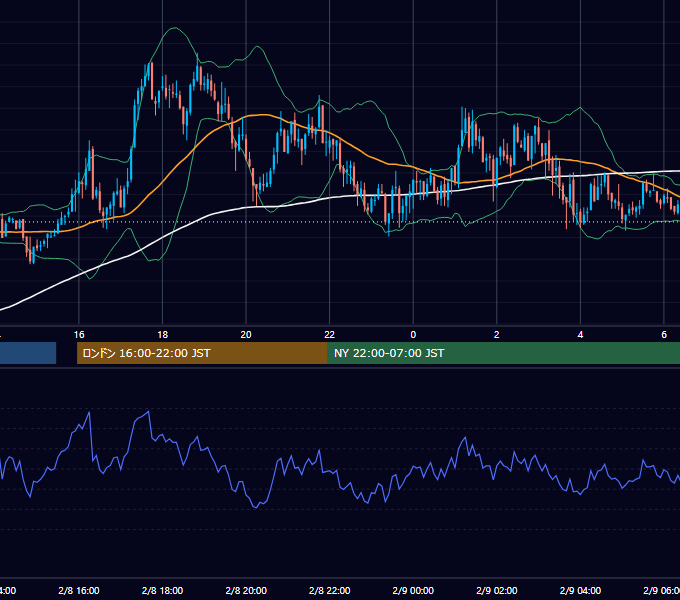Click the London 16:00-22:00 JST session bar

coord(202,353)
